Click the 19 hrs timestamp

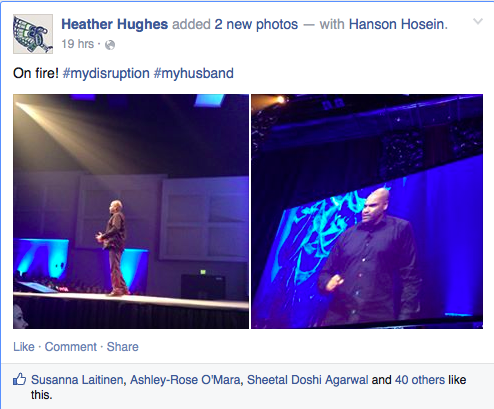point(78,44)
